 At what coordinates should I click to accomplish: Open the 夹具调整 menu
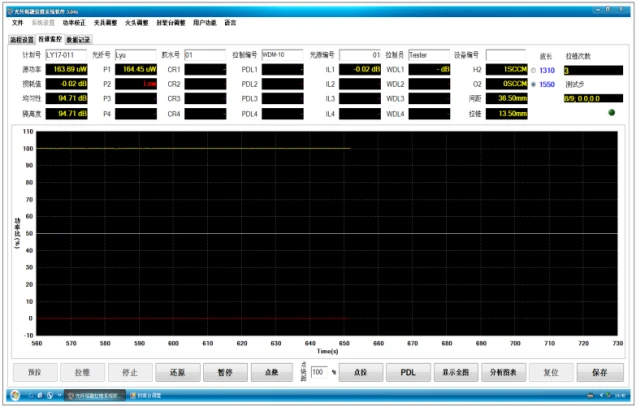[x=105, y=21]
